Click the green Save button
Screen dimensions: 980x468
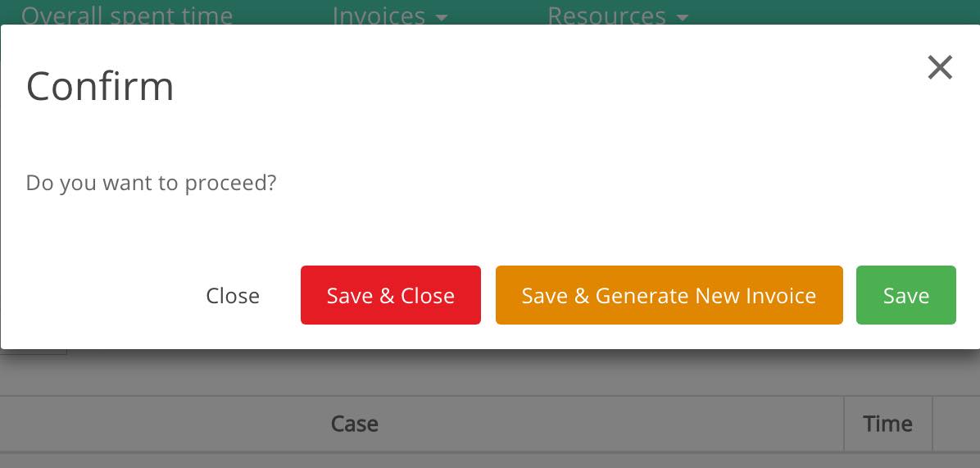coord(905,295)
